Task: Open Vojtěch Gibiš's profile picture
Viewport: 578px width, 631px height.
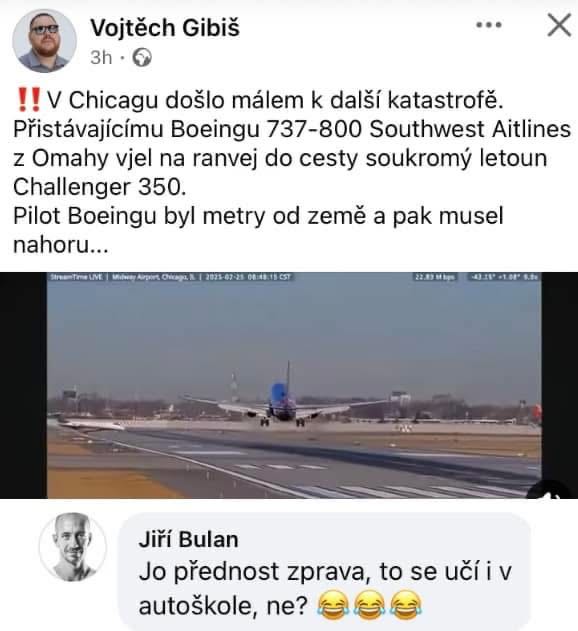Action: (x=44, y=41)
